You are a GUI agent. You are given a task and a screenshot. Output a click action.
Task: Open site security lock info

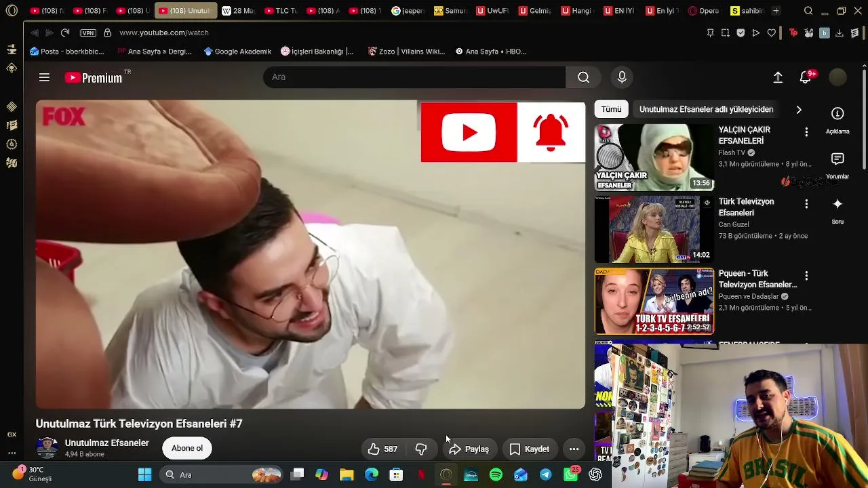coord(107,33)
